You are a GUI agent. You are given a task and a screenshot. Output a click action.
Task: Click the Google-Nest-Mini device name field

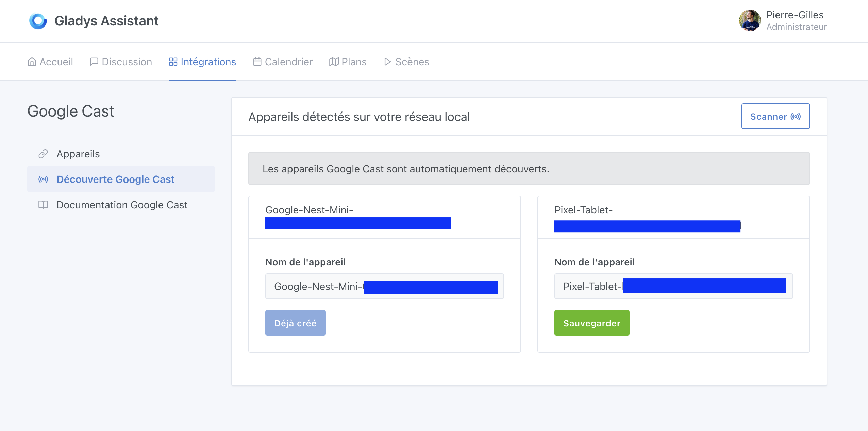[384, 286]
